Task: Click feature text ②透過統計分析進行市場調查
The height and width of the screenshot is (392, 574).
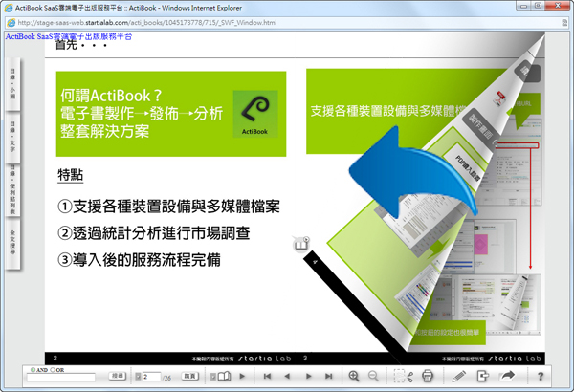Action: pyautogui.click(x=154, y=233)
